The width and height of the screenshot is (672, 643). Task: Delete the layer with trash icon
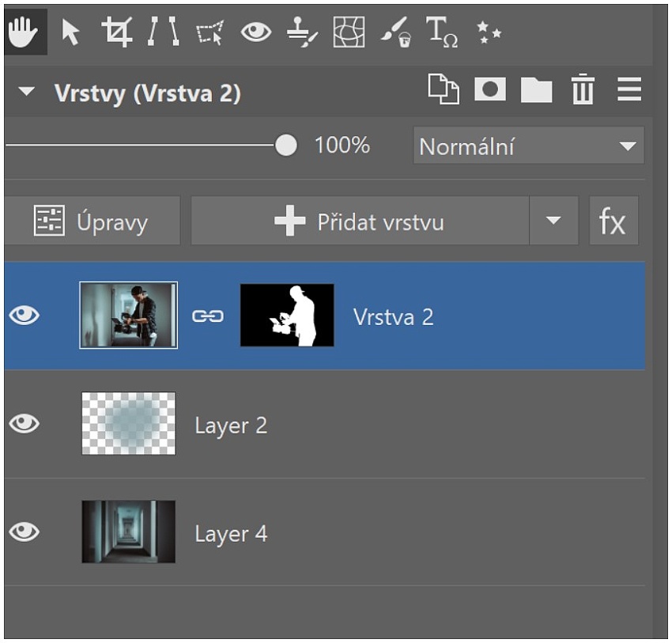(583, 89)
